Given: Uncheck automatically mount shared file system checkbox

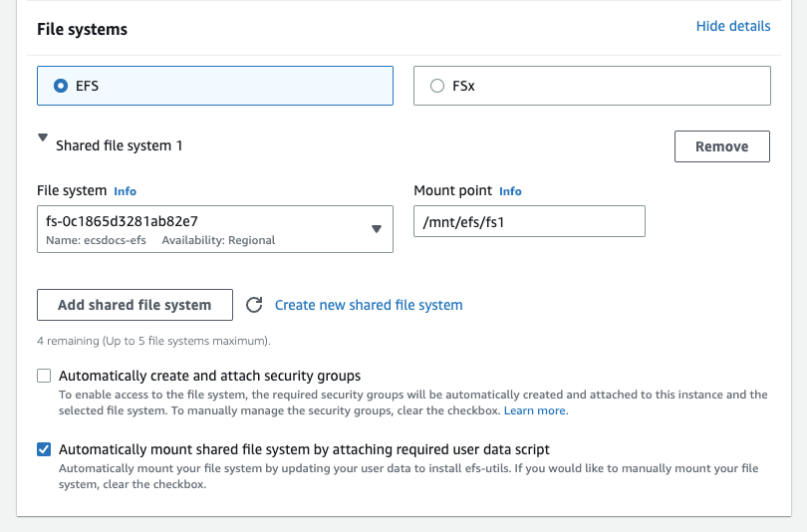Looking at the screenshot, I should click(x=44, y=449).
